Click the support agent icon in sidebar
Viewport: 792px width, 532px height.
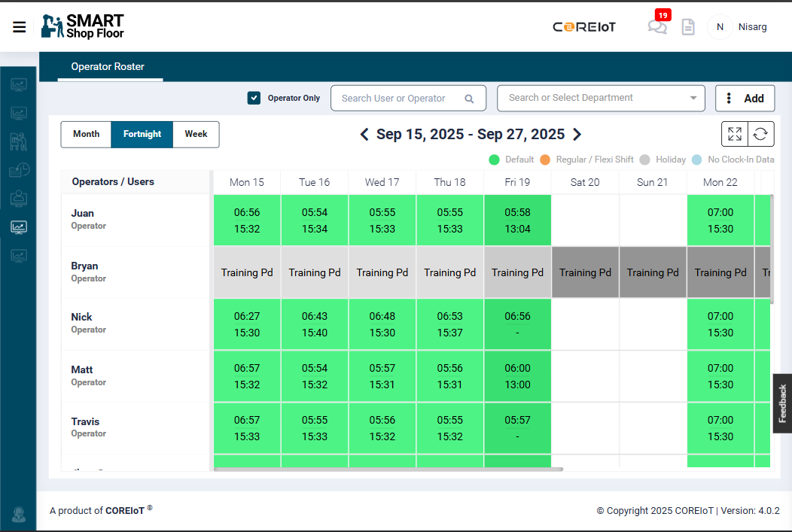coord(18,515)
